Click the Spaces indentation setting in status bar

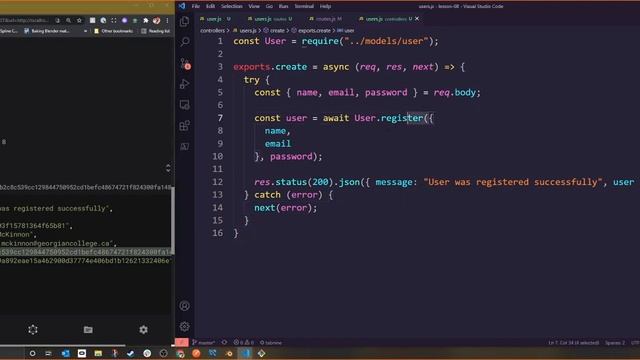[x=615, y=342]
